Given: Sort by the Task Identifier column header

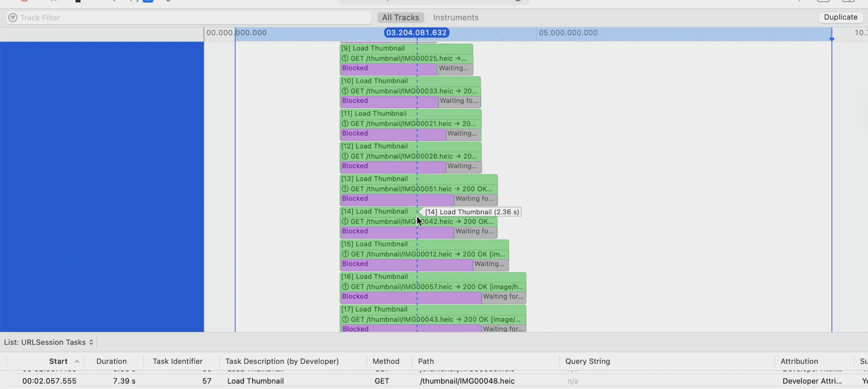Looking at the screenshot, I should tap(177, 361).
